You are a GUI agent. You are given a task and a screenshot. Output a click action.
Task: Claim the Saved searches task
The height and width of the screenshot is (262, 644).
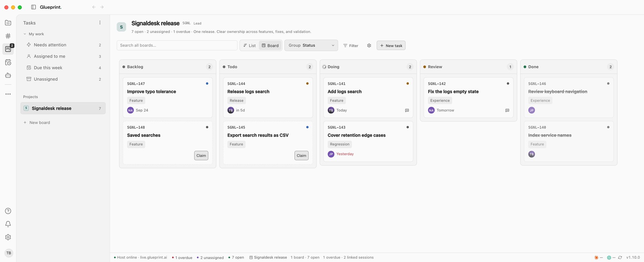pos(201,156)
